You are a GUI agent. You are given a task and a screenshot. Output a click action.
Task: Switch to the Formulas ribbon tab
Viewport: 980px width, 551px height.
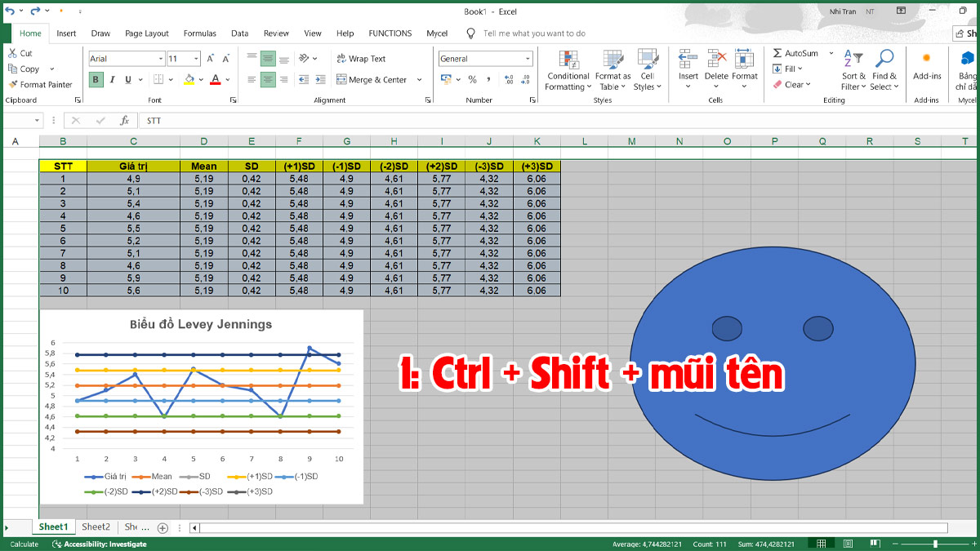[199, 33]
